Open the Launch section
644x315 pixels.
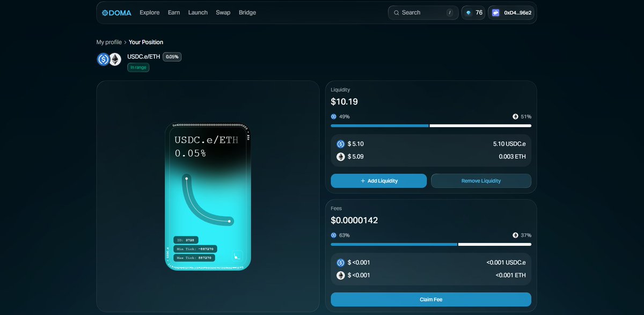(198, 12)
